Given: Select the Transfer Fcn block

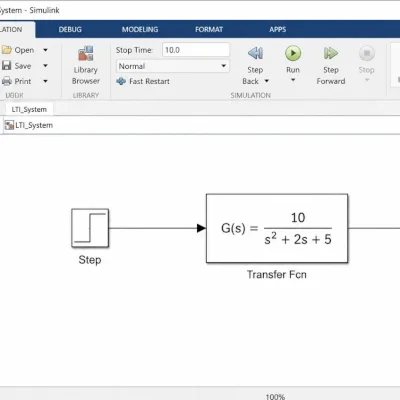Looking at the screenshot, I should [277, 228].
